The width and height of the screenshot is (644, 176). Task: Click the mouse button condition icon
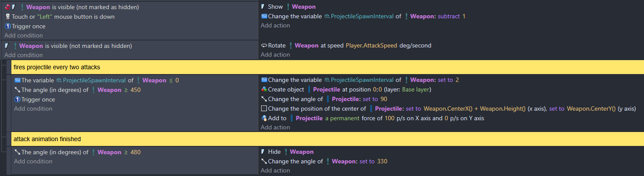point(7,17)
